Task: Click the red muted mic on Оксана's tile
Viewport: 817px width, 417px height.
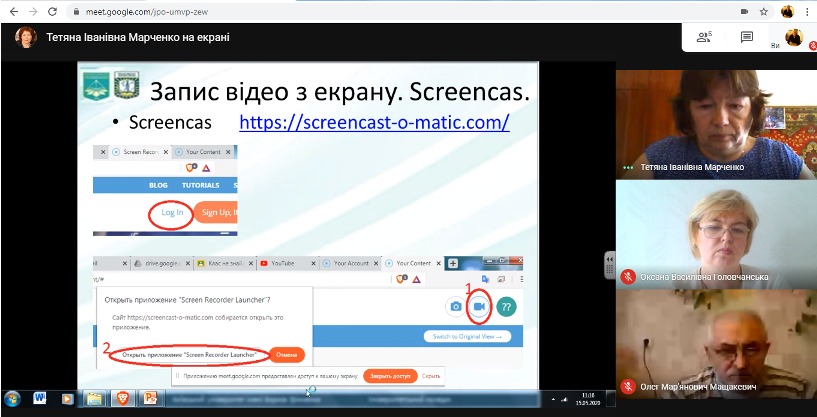Action: [628, 276]
